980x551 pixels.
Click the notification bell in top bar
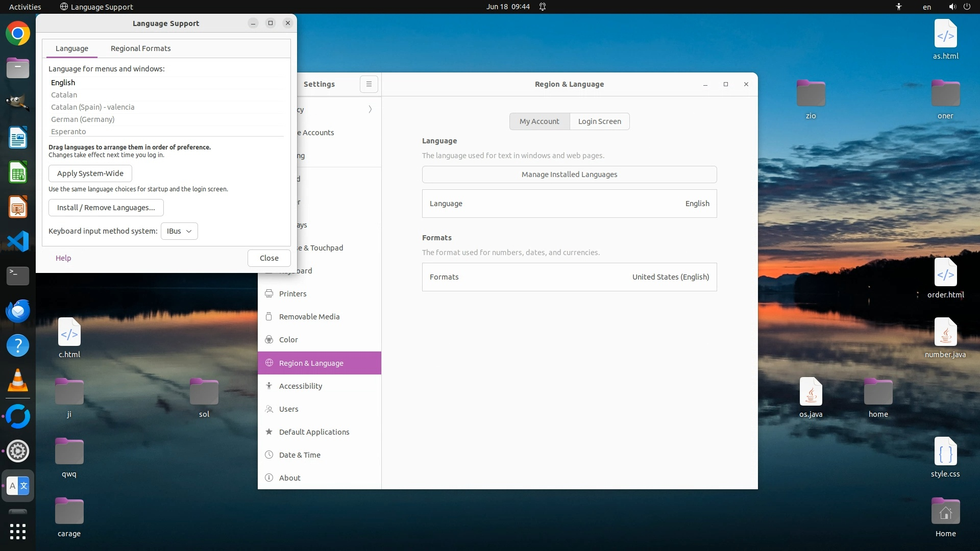click(543, 7)
